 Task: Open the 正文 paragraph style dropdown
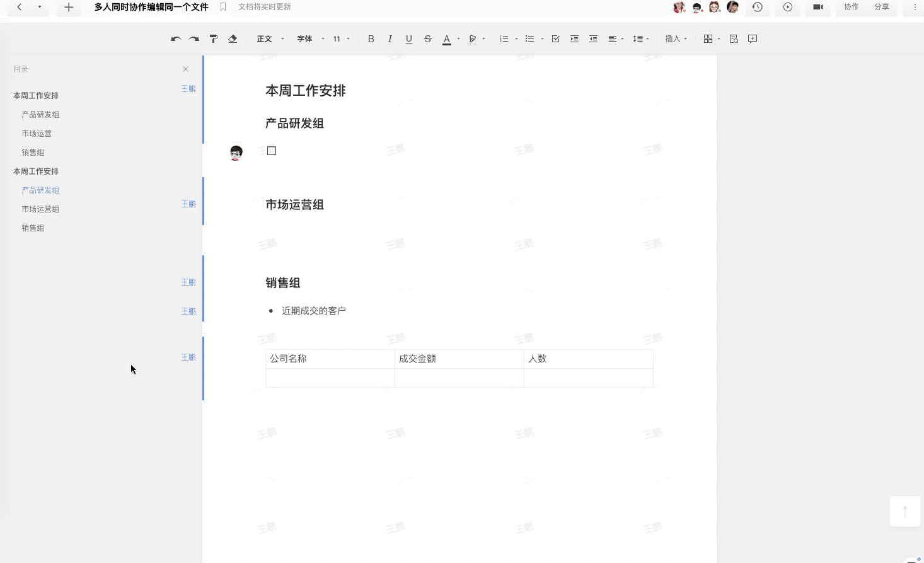click(x=270, y=39)
